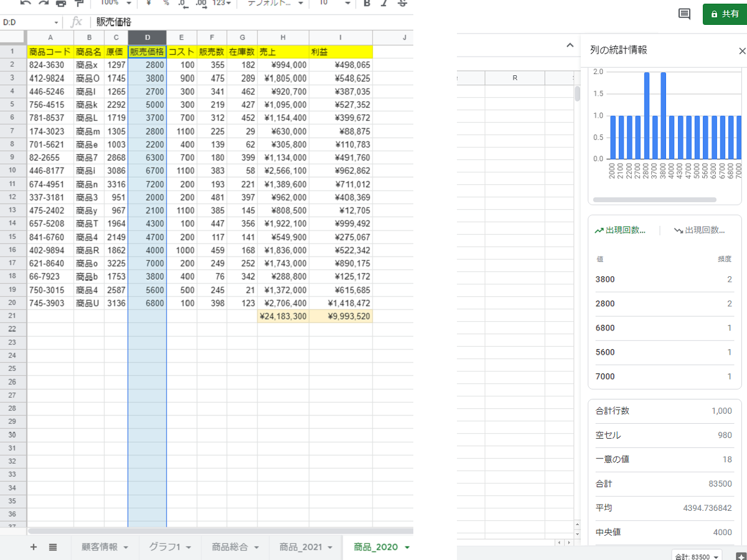
Task: Click total cell ¥9,993,520
Action: (x=341, y=316)
